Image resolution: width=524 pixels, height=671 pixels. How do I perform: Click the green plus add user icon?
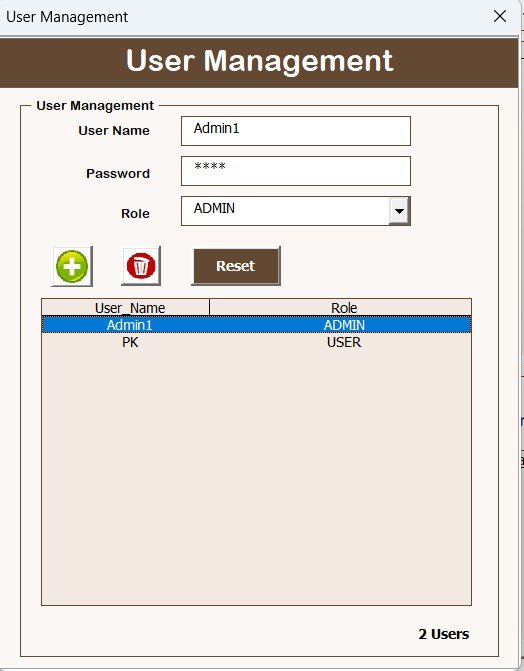pyautogui.click(x=72, y=266)
